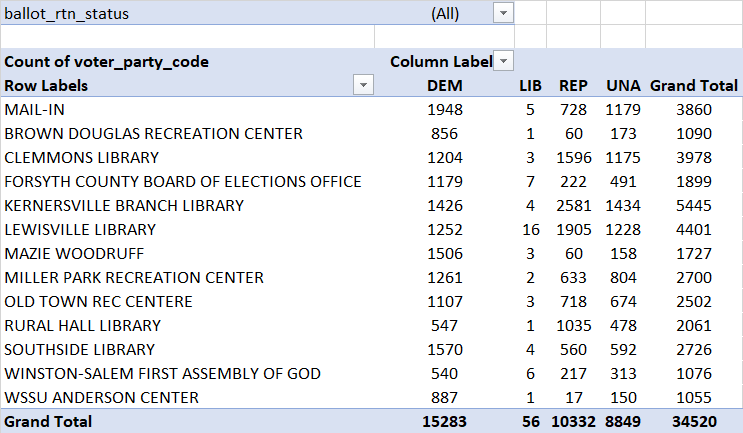743x433 pixels.
Task: Select the LIB column header
Action: coord(530,86)
